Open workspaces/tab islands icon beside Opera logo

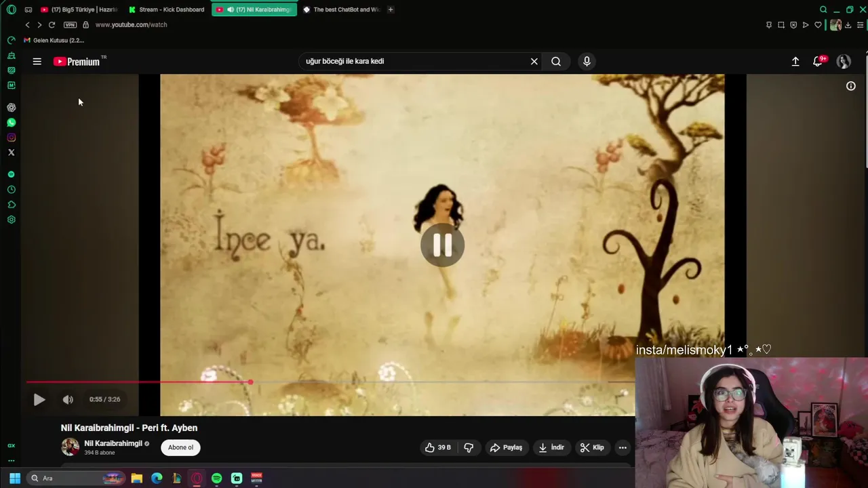click(x=28, y=9)
